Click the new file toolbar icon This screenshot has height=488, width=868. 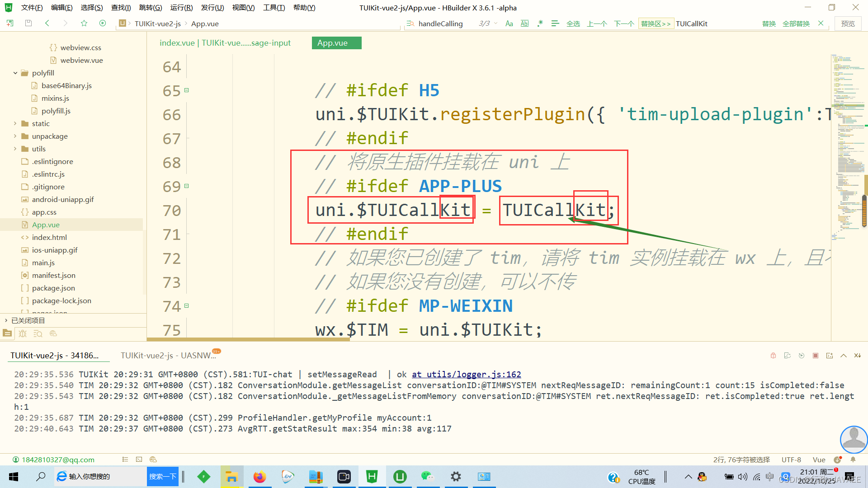tap(10, 23)
